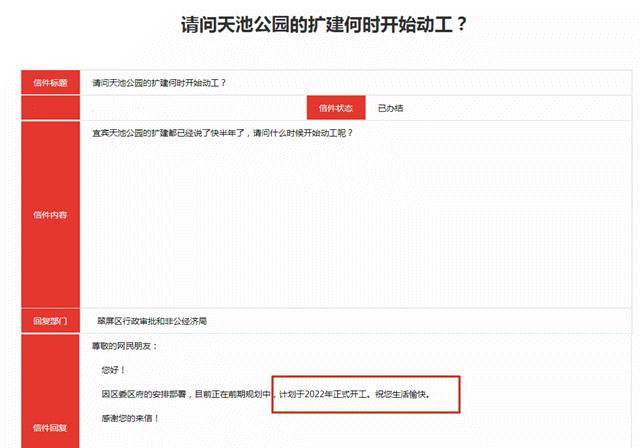Click the 您好！ line in the reply
The height and width of the screenshot is (448, 640).
tap(113, 370)
